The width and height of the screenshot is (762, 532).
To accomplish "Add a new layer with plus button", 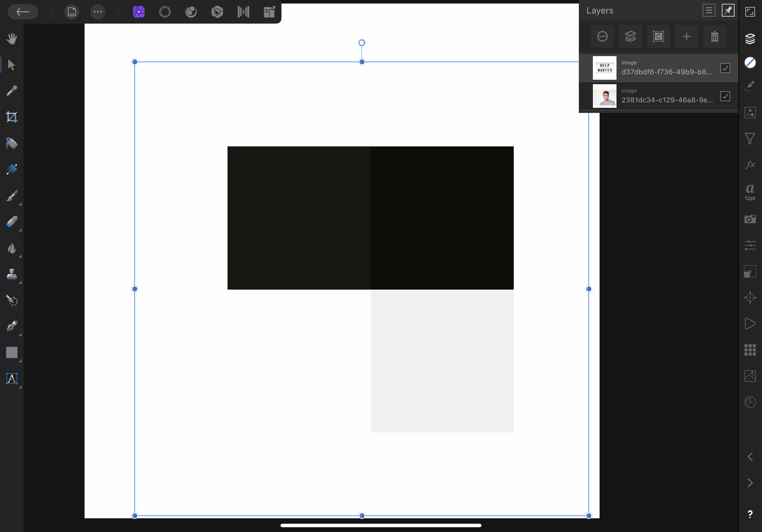I will (686, 36).
